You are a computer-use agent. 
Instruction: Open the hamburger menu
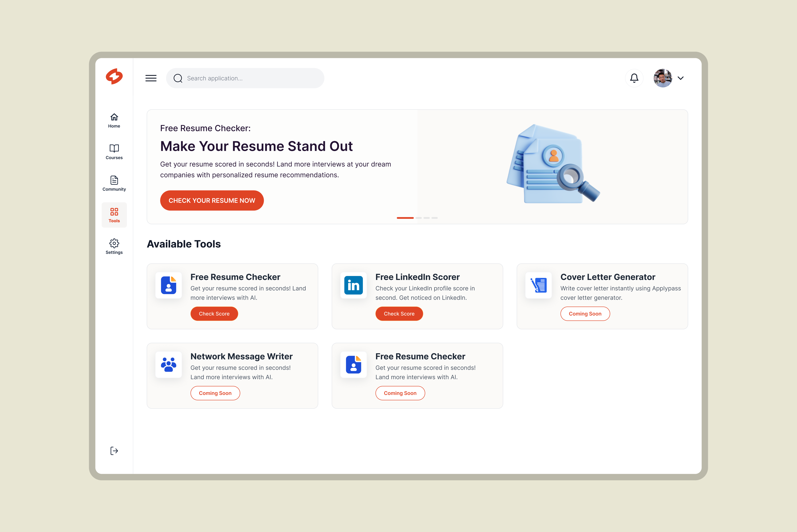click(x=151, y=78)
